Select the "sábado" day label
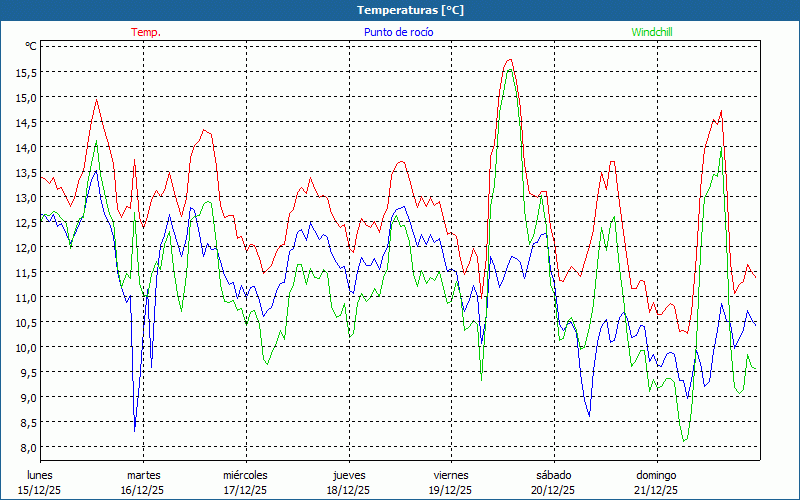Screen dimensions: 800x500 tap(553, 475)
